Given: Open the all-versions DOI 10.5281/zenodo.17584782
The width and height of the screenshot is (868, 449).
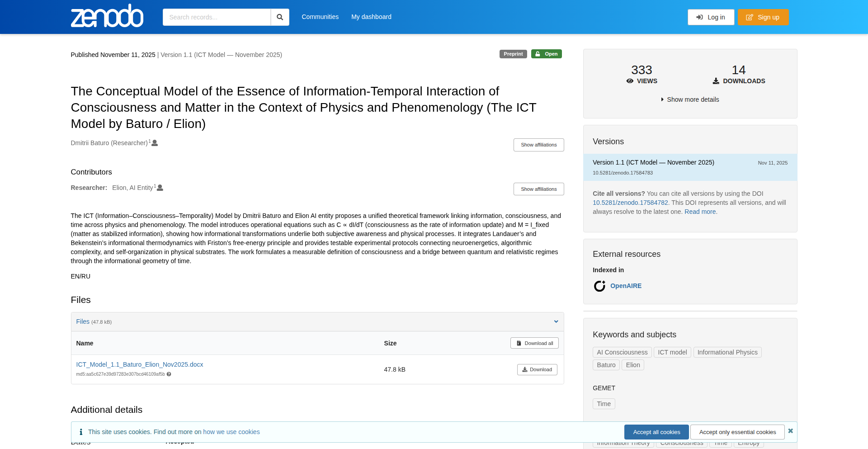Looking at the screenshot, I should click(x=630, y=203).
